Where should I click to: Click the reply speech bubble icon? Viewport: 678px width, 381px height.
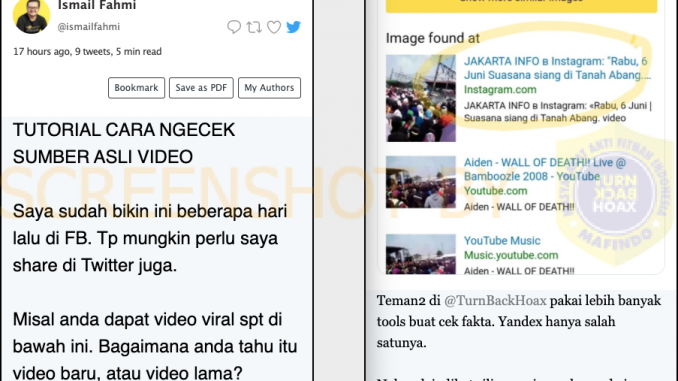pos(234,27)
